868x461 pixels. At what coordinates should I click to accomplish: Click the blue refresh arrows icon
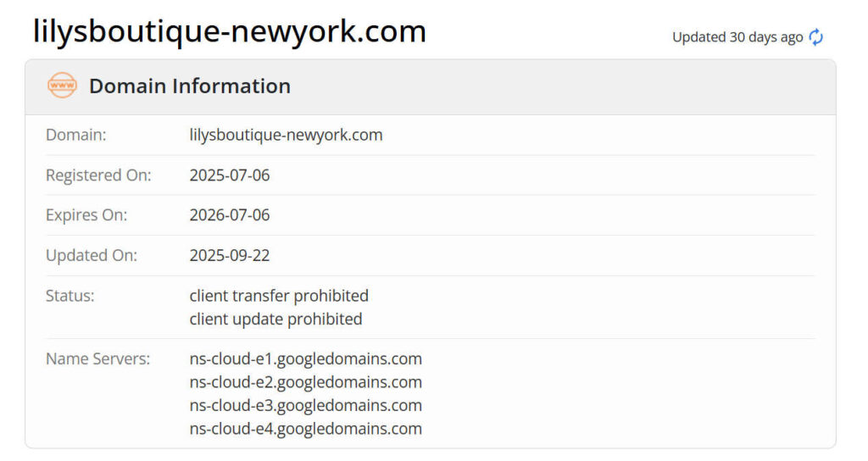tap(816, 37)
